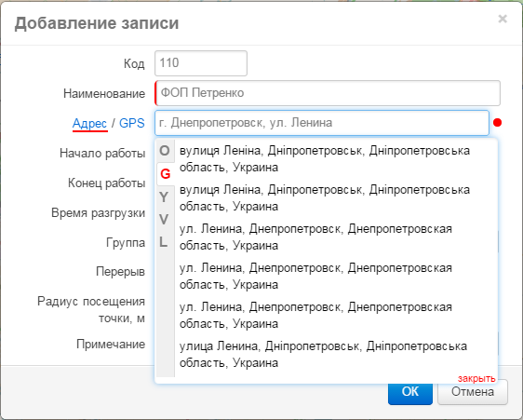Click the Конец работы label
The height and width of the screenshot is (420, 523).
coord(107,183)
